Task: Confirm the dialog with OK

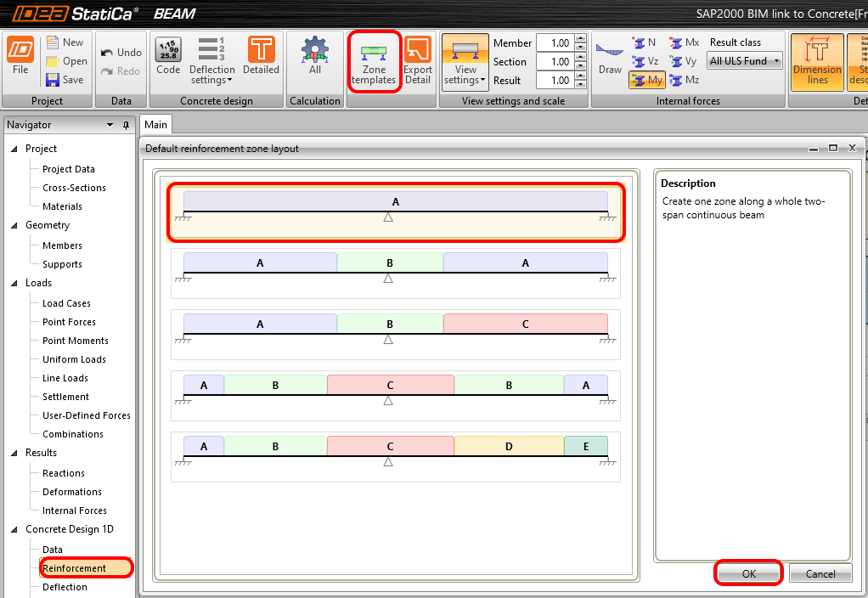Action: pos(748,573)
